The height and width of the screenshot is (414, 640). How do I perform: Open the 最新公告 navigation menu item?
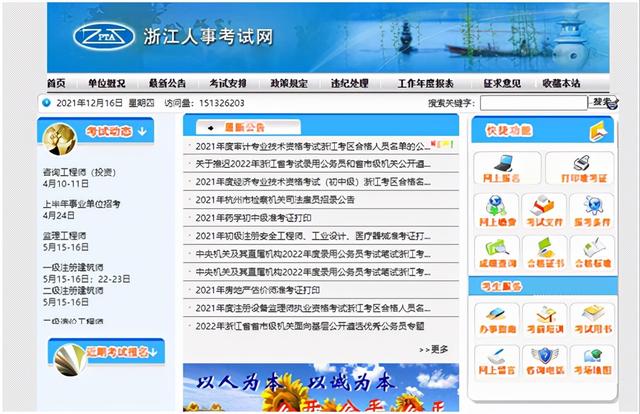(167, 83)
